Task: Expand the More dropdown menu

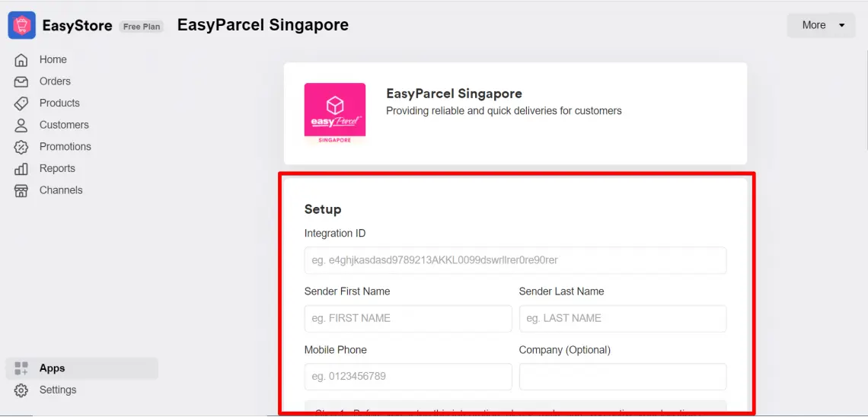Action: point(821,25)
